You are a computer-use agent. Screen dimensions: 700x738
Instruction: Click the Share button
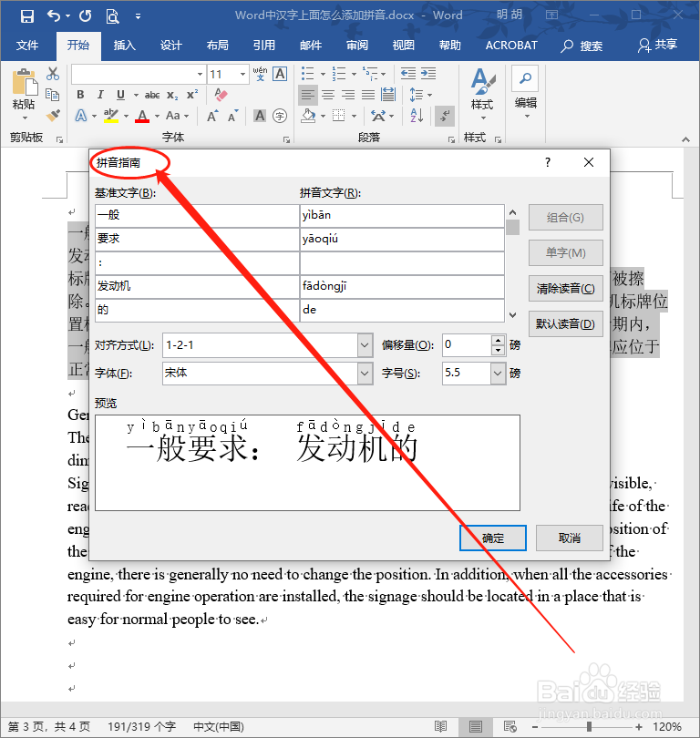click(x=658, y=46)
